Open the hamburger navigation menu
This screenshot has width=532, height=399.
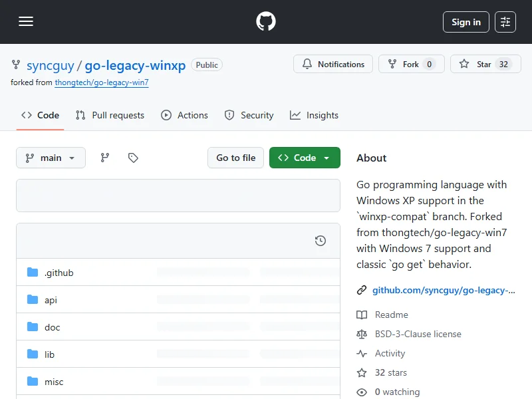point(26,22)
